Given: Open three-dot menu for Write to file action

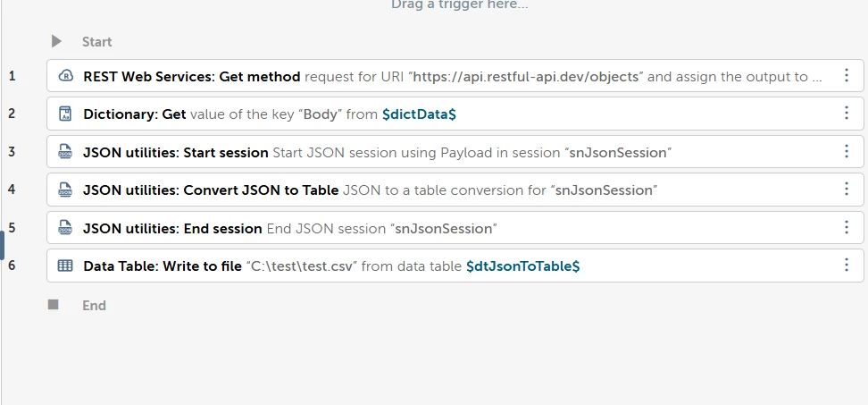Looking at the screenshot, I should [x=846, y=266].
